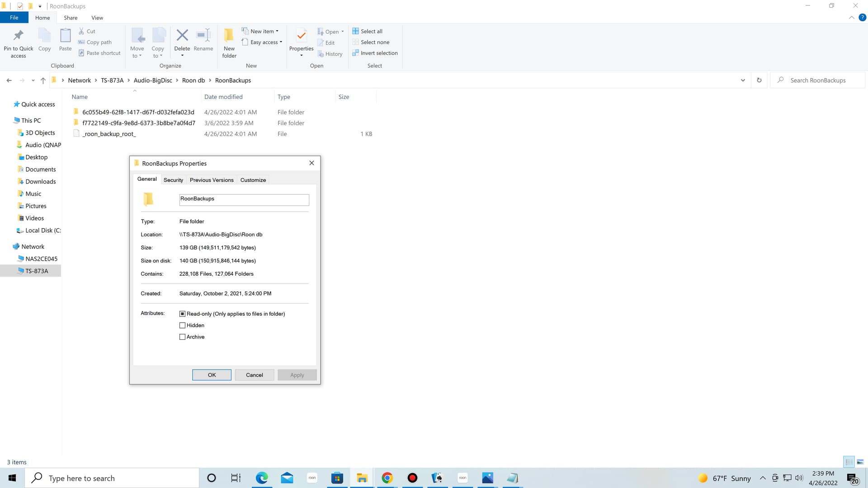The height and width of the screenshot is (488, 868).
Task: Click the taskbar search box
Action: pos(112,478)
